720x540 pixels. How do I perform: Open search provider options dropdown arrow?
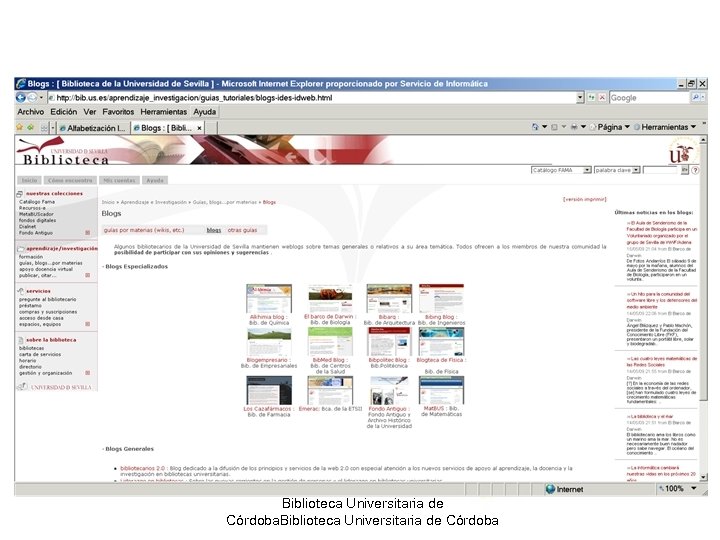coord(703,97)
